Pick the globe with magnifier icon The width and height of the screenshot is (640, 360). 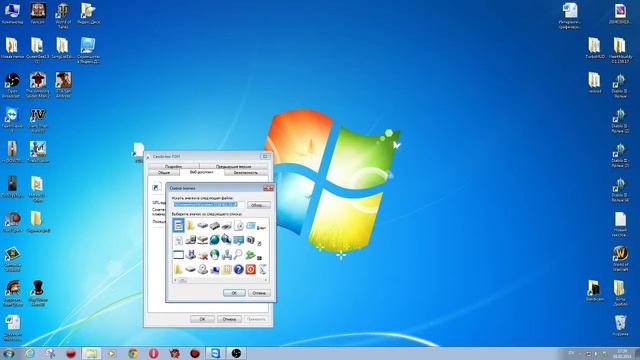pyautogui.click(x=227, y=240)
